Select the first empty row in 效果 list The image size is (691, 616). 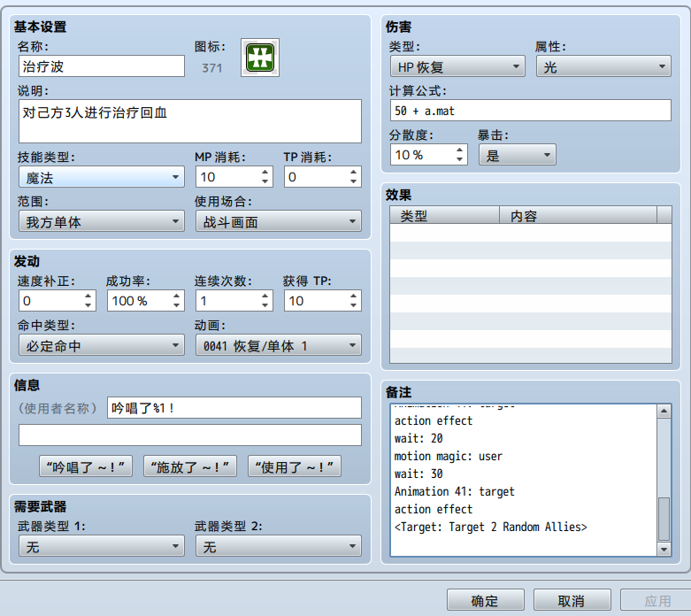pos(531,233)
